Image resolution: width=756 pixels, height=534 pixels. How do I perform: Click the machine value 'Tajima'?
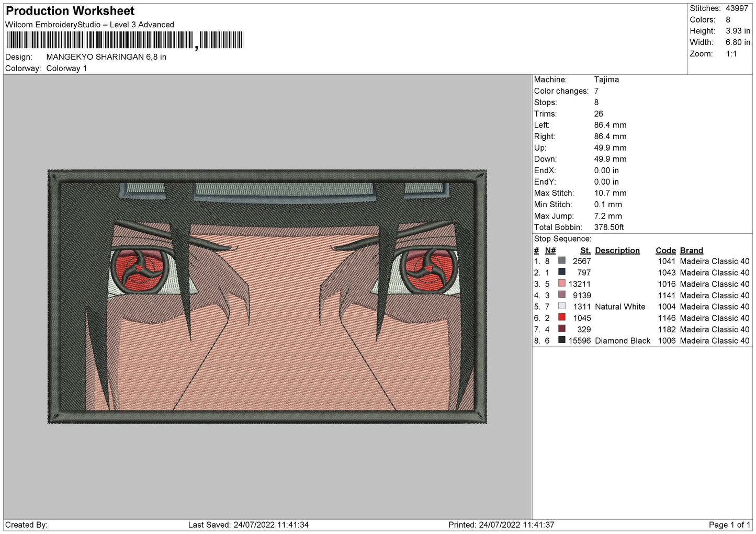click(606, 79)
